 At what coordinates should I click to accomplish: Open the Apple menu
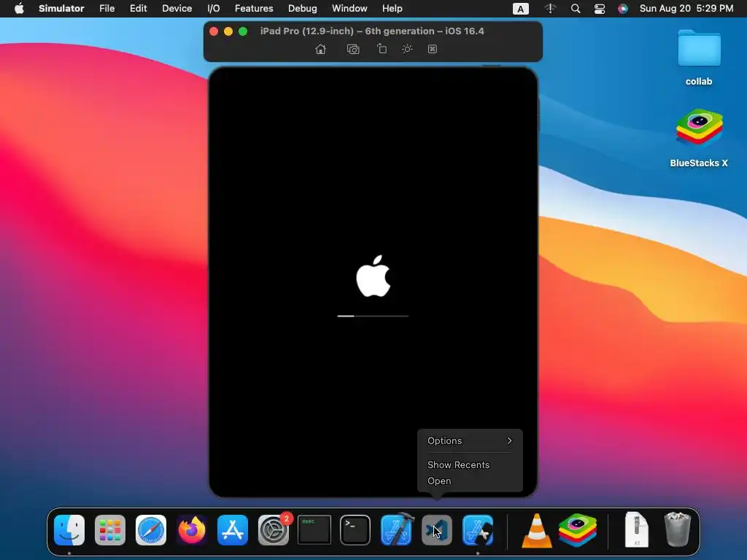19,9
